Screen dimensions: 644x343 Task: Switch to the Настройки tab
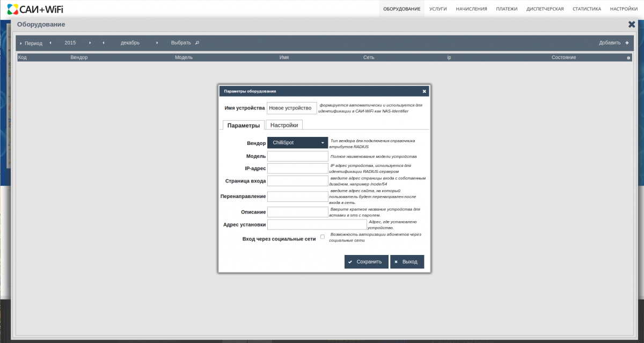(x=284, y=125)
